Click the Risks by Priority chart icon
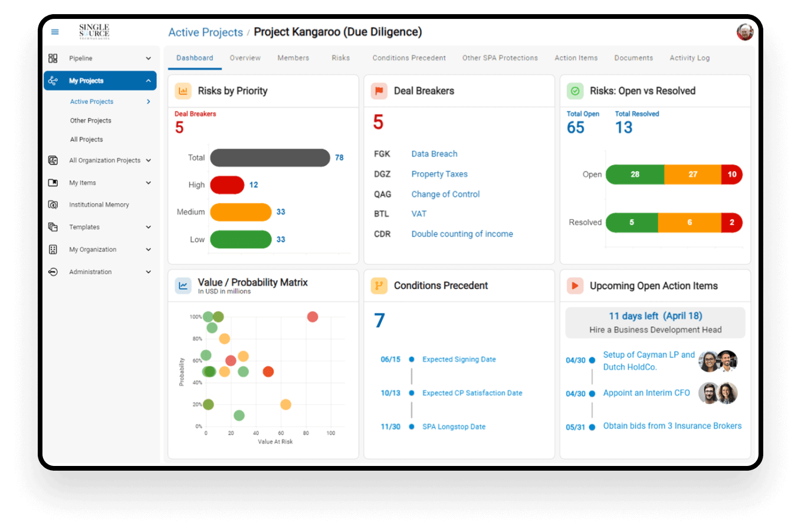Image resolution: width=801 pixels, height=532 pixels. pos(183,91)
